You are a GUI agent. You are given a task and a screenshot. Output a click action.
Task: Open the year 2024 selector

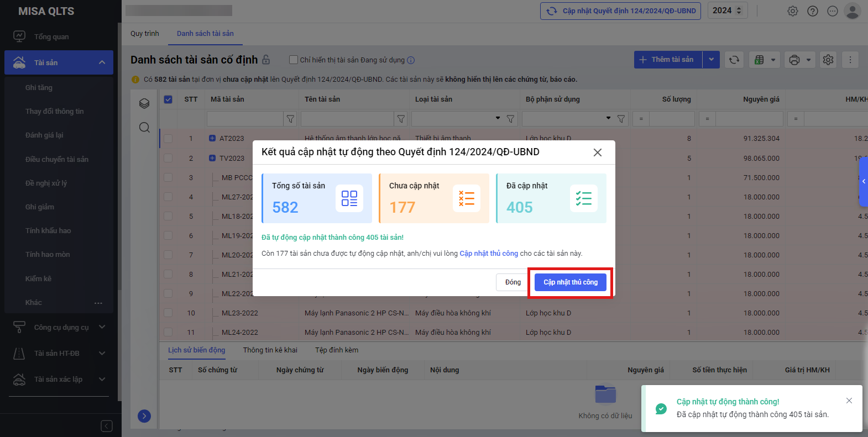(x=728, y=10)
